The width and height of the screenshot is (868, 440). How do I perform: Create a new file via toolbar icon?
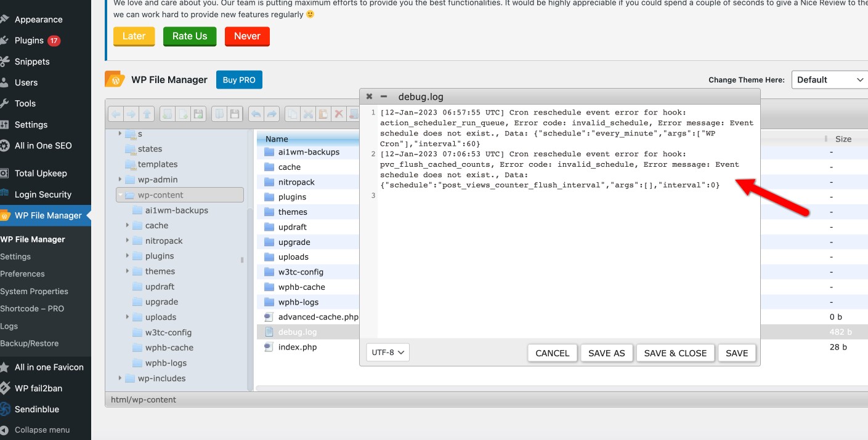click(182, 114)
